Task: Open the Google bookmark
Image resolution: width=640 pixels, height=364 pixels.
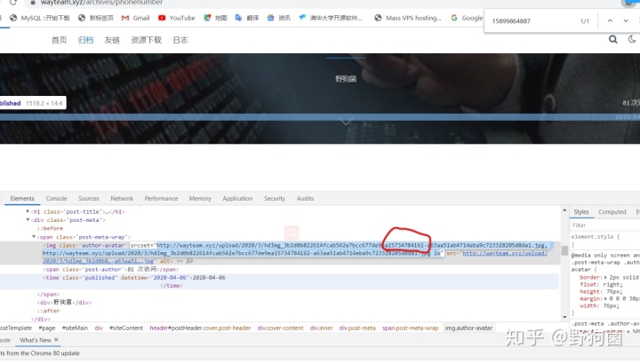Action: (x=467, y=18)
